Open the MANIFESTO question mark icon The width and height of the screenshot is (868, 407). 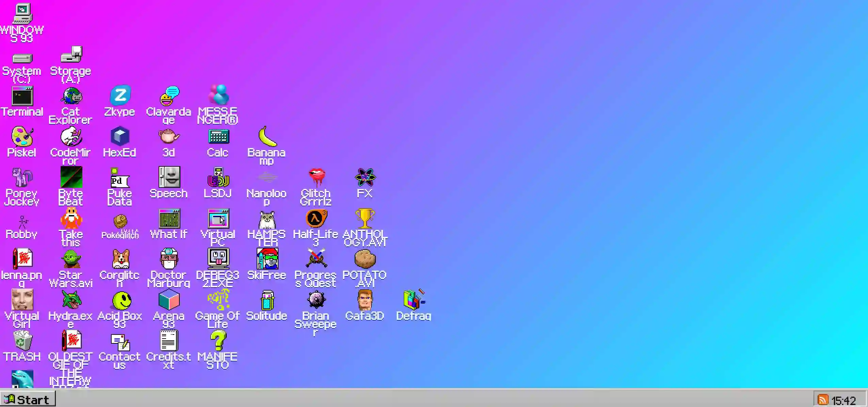(x=218, y=341)
